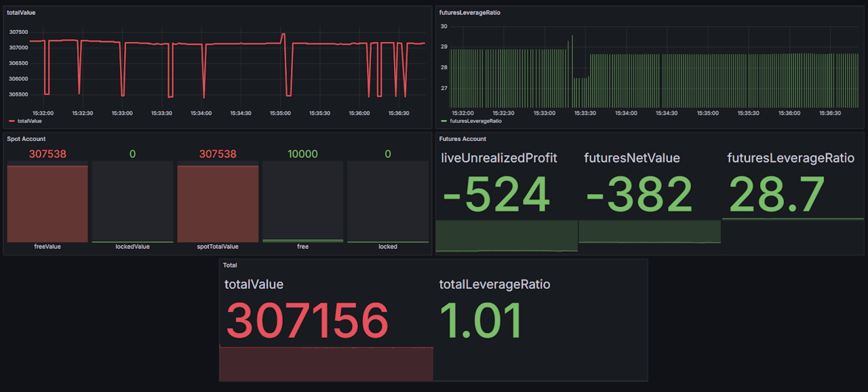This screenshot has width=868, height=392.
Task: Click the freeValue bar label
Action: [x=47, y=247]
